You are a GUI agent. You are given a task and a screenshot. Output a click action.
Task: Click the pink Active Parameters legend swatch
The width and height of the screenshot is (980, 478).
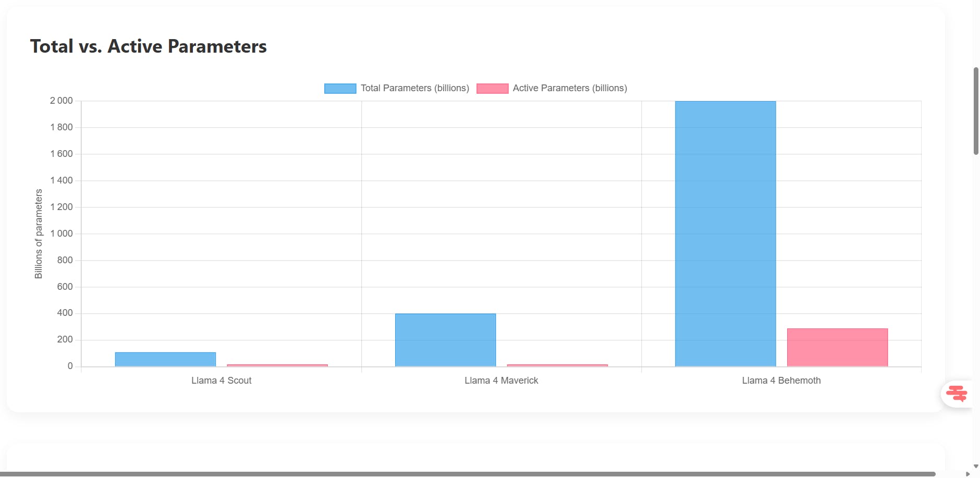pyautogui.click(x=492, y=89)
